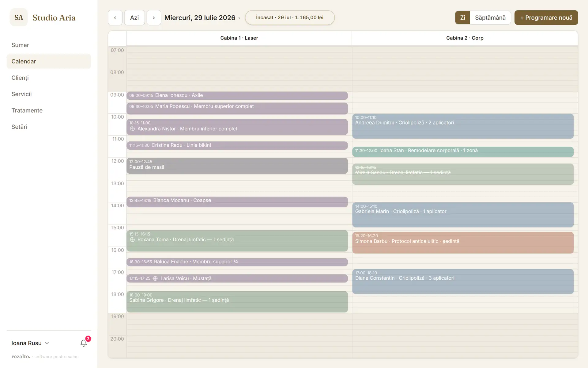Open Setări in the sidebar
588x368 pixels.
tap(49, 127)
